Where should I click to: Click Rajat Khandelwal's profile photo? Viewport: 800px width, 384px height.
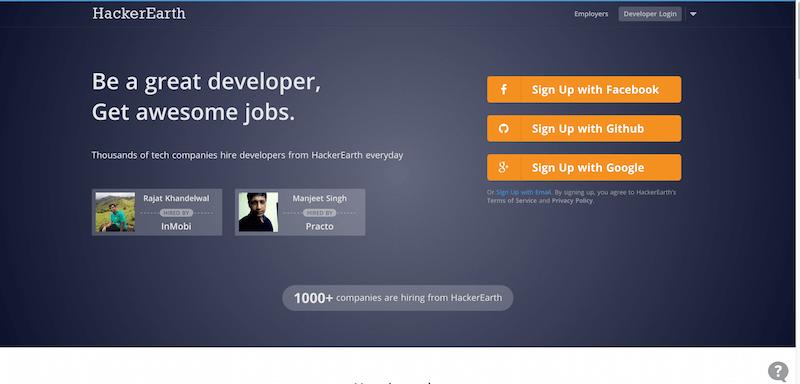pyautogui.click(x=115, y=212)
